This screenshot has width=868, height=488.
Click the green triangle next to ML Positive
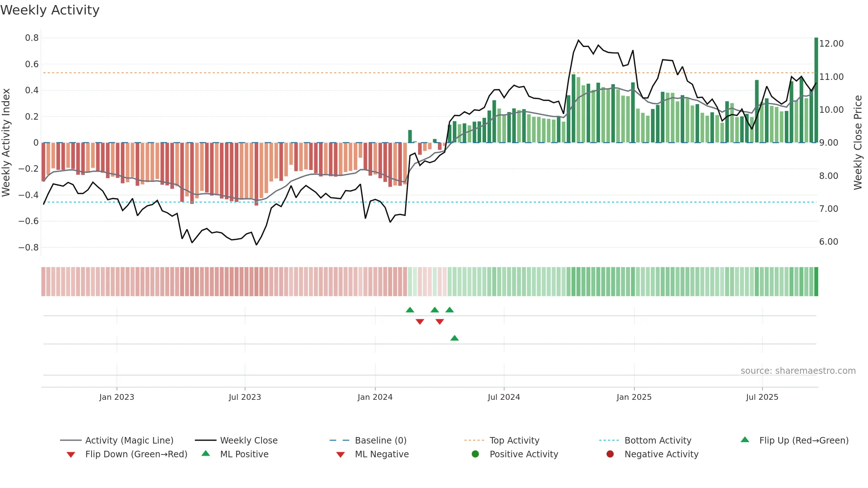pyautogui.click(x=206, y=453)
